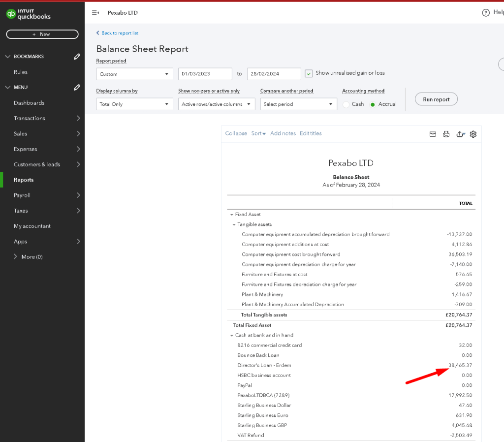Export the report using export icon
The width and height of the screenshot is (504, 442).
pos(460,134)
